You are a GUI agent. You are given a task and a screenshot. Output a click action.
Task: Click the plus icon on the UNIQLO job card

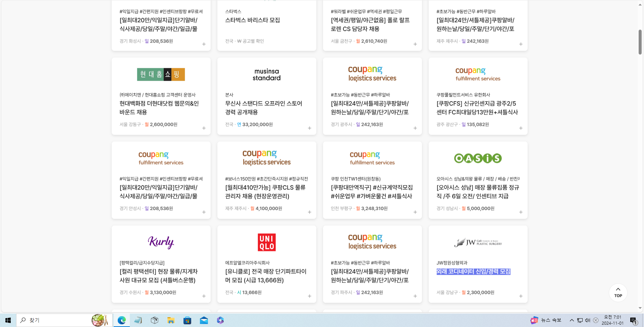pos(309,296)
